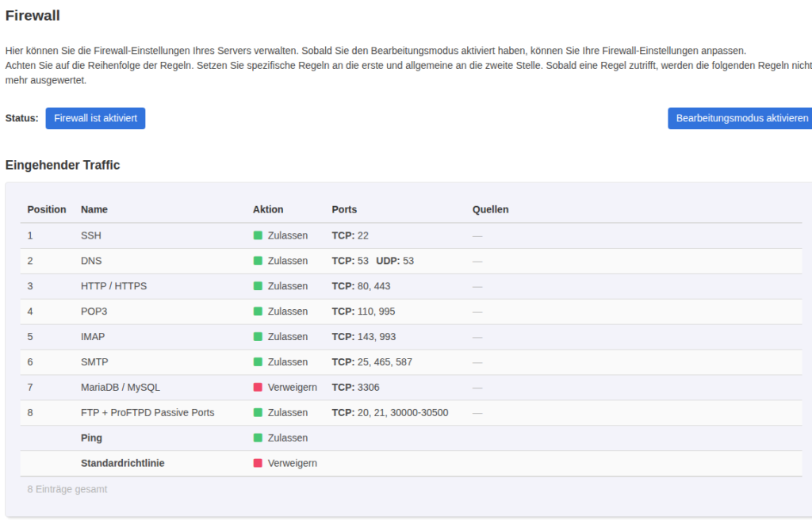Click the 'Ping' row label
Image resolution: width=812 pixels, height=520 pixels.
(x=92, y=438)
